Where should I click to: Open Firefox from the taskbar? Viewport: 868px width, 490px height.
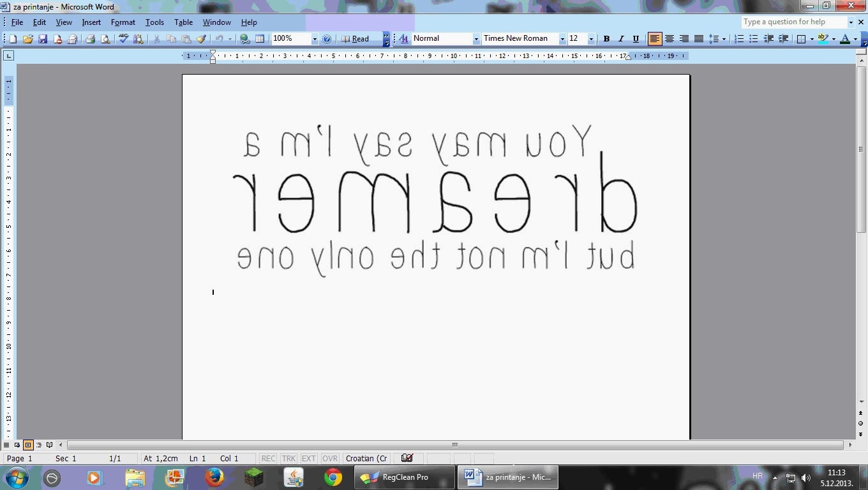coord(214,477)
